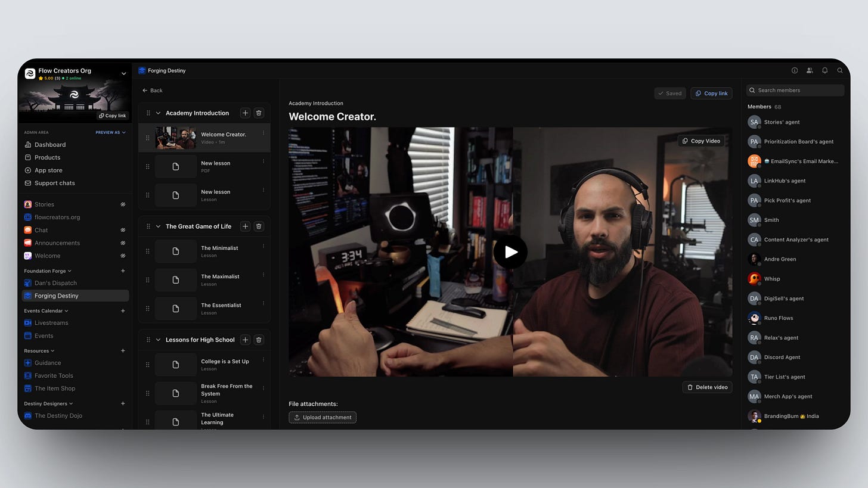
Task: Add app to Events Calendar section
Action: (x=123, y=311)
